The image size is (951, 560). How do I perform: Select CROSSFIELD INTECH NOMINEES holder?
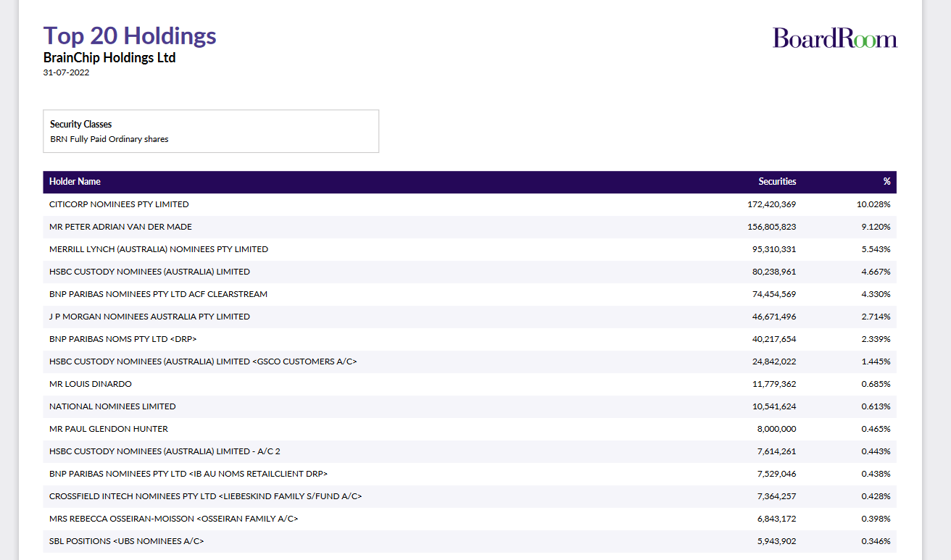(205, 496)
